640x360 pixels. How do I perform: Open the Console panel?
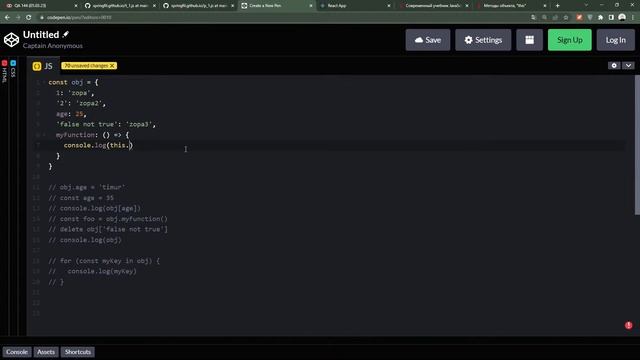[x=17, y=352]
